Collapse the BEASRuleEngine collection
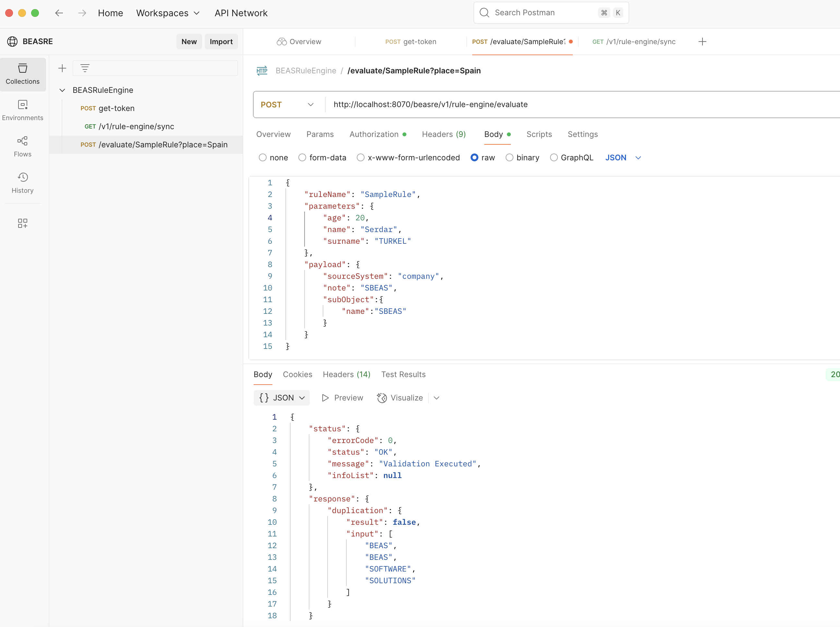The width and height of the screenshot is (840, 627). tap(62, 90)
